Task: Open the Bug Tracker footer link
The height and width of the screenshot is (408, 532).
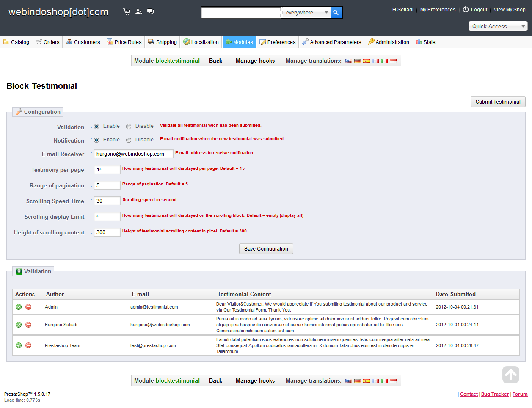Action: click(x=495, y=394)
